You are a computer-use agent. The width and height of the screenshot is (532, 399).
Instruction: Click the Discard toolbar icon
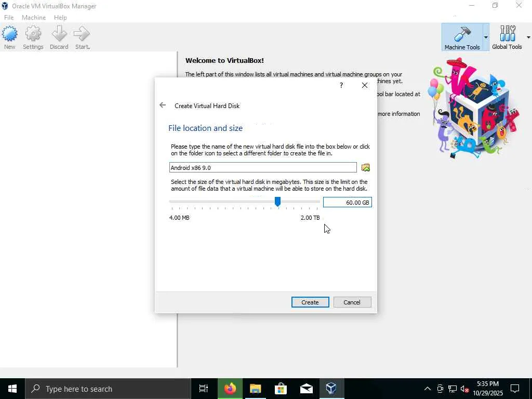coord(59,37)
